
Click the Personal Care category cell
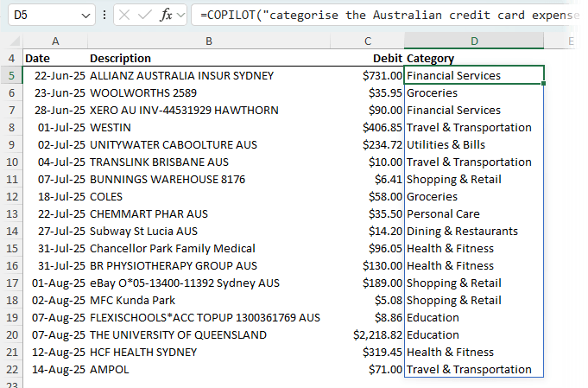[x=474, y=214]
